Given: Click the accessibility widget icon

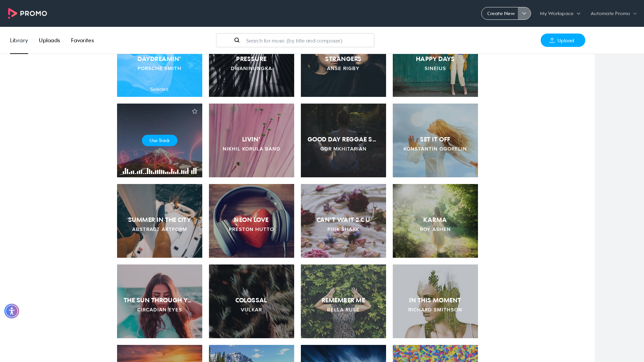Looking at the screenshot, I should click(x=12, y=311).
